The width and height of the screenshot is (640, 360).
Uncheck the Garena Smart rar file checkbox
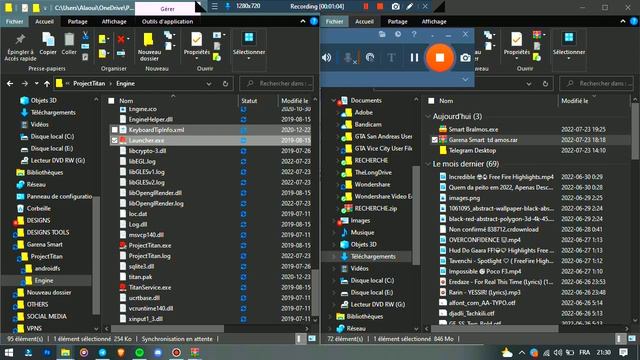point(434,140)
